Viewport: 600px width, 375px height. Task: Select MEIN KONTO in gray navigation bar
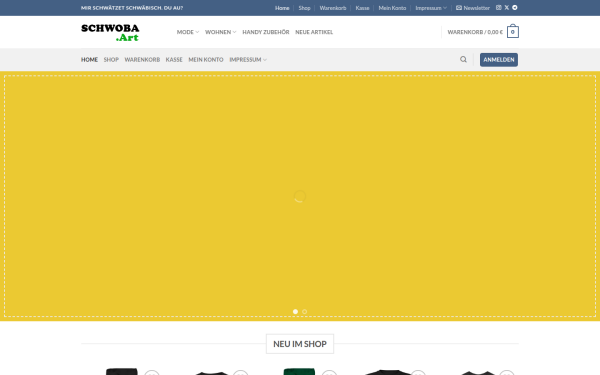pos(206,60)
